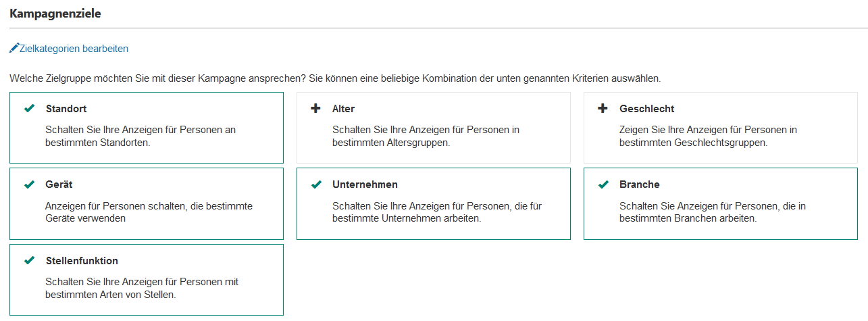
Task: Click the checkmark icon beside Branche
Action: coord(603,184)
